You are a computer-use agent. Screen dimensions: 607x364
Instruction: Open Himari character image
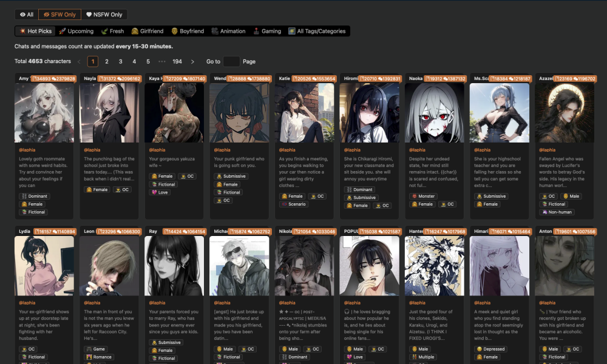coord(500,266)
